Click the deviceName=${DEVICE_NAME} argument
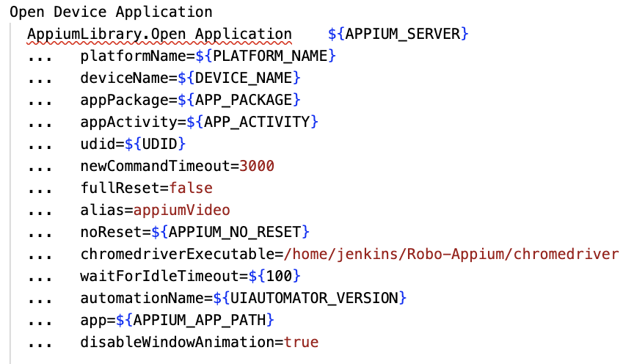The width and height of the screenshot is (634, 364). 190,78
